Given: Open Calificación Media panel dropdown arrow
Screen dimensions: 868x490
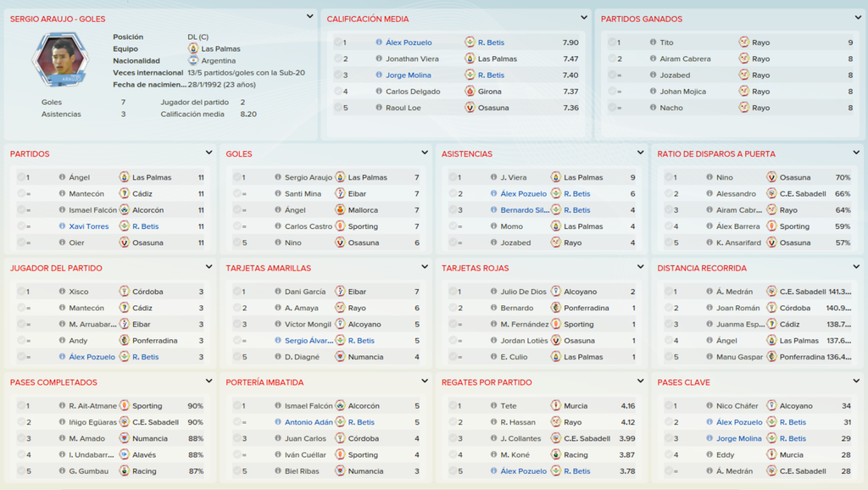Looking at the screenshot, I should 584,18.
